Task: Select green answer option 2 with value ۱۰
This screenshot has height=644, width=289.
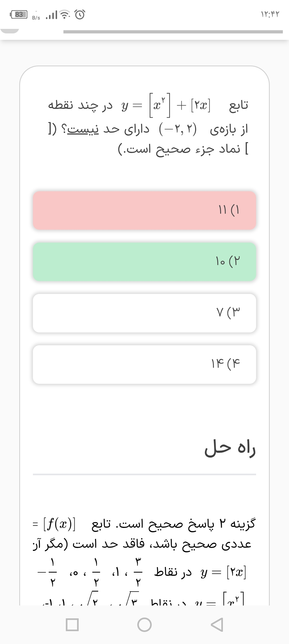Action: coord(144,262)
